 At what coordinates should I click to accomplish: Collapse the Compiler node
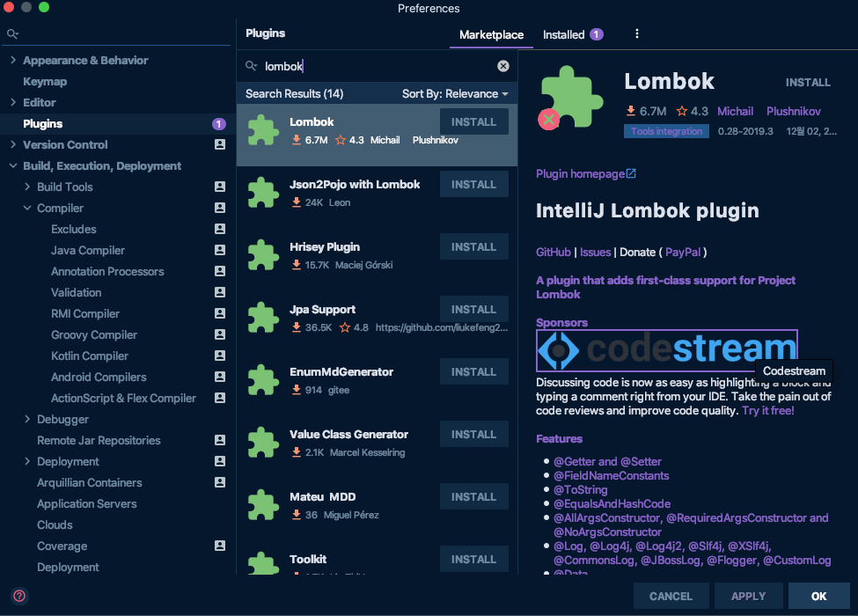coord(26,208)
